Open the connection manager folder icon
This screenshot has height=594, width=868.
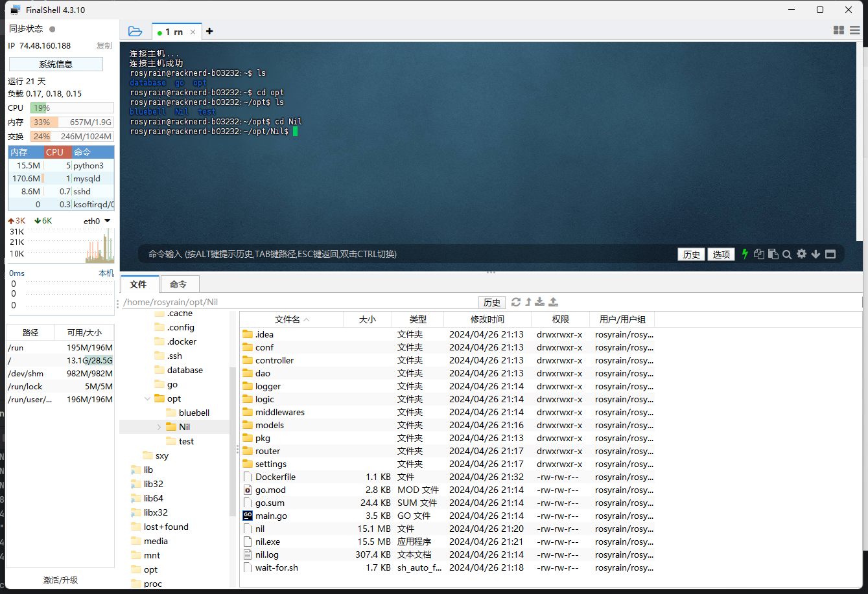pyautogui.click(x=135, y=31)
